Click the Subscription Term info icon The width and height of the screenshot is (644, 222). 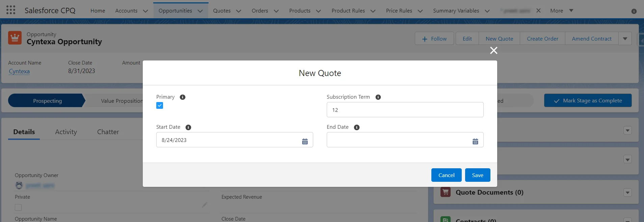(x=378, y=97)
